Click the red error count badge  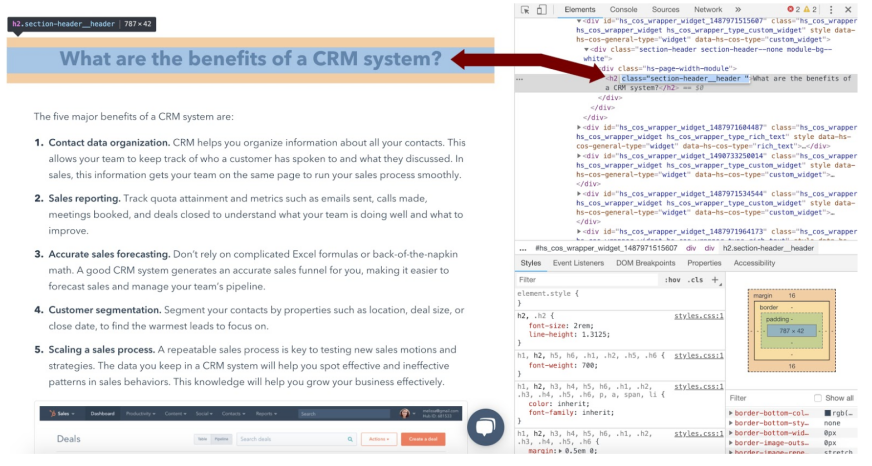[x=794, y=9]
